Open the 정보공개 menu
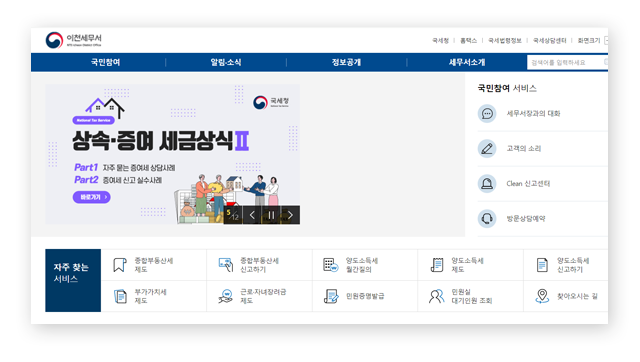The width and height of the screenshot is (640, 362). [346, 62]
